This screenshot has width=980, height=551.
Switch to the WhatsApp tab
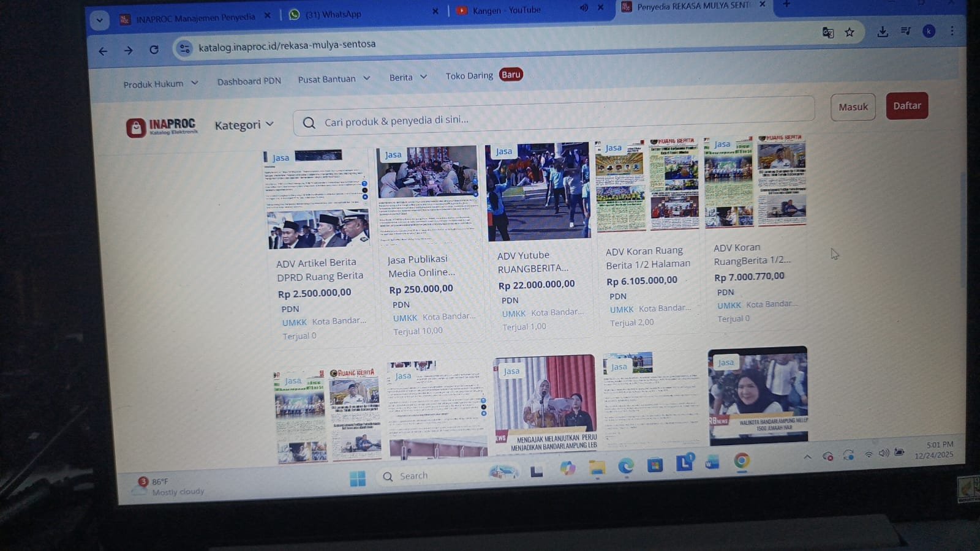pyautogui.click(x=334, y=14)
